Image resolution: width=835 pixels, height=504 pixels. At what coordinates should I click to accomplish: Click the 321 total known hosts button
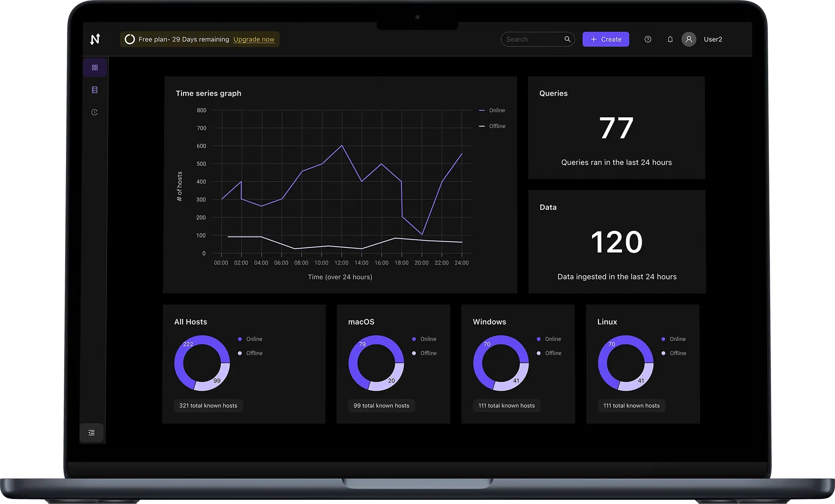pyautogui.click(x=208, y=405)
